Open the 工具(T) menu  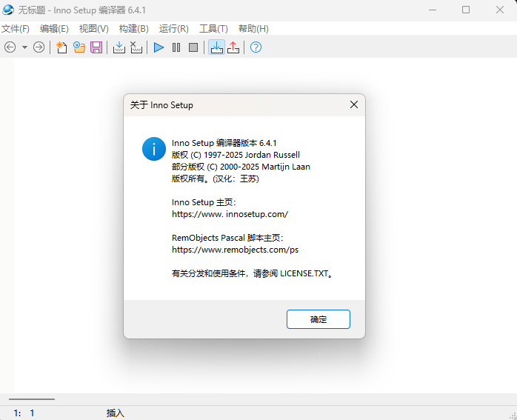pos(213,29)
